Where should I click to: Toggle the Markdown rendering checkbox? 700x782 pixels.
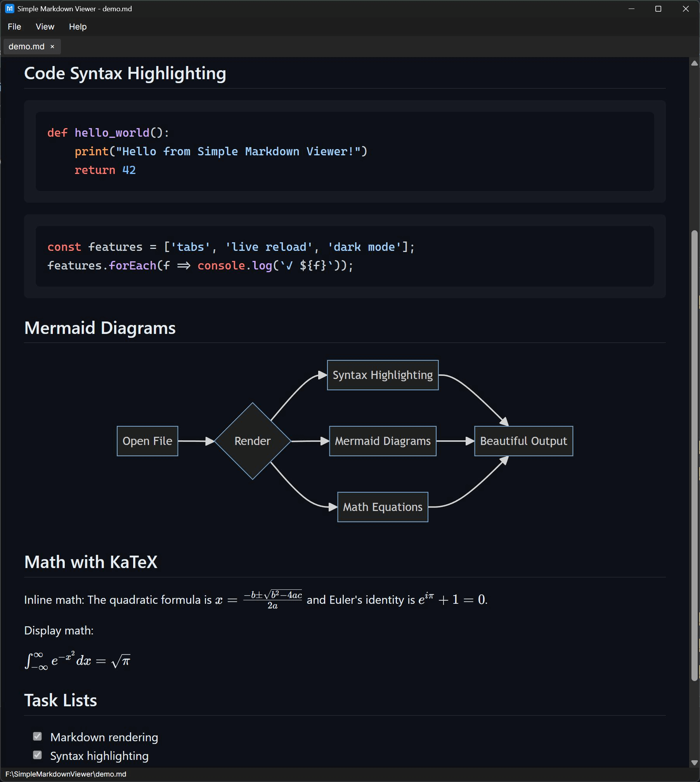(x=37, y=736)
